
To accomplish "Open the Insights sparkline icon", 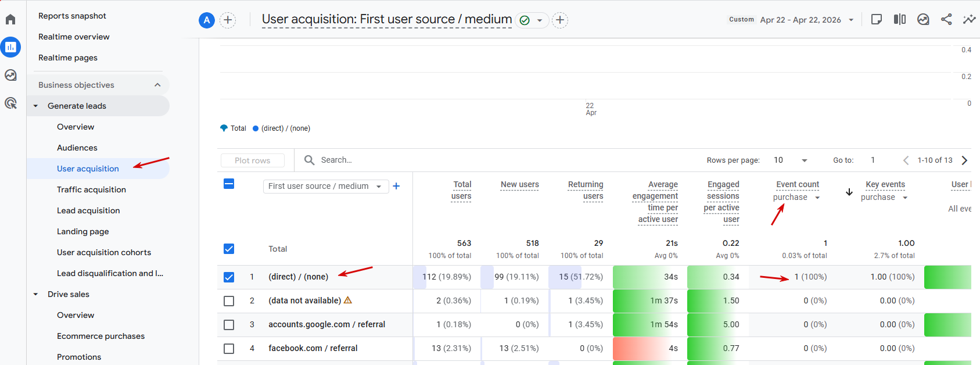I will point(969,19).
